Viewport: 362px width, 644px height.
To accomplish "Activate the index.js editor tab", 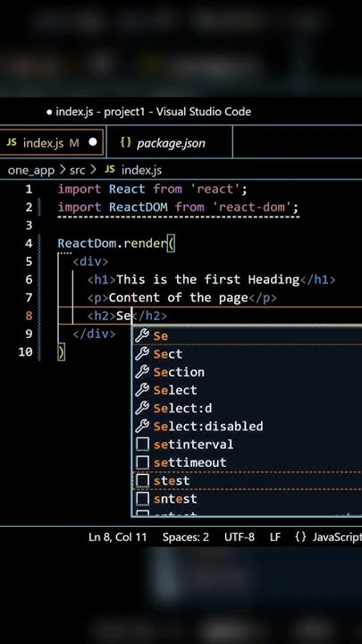I will 51,142.
